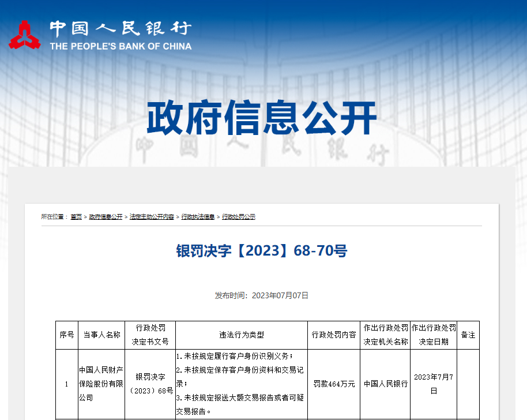
Task: Click the 罚款464万元 penalty cell
Action: point(334,384)
